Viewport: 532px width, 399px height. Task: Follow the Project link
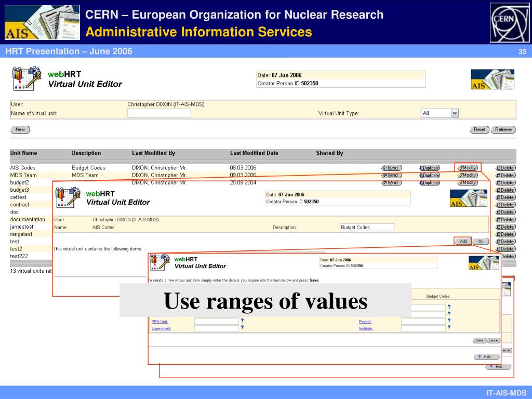click(365, 322)
